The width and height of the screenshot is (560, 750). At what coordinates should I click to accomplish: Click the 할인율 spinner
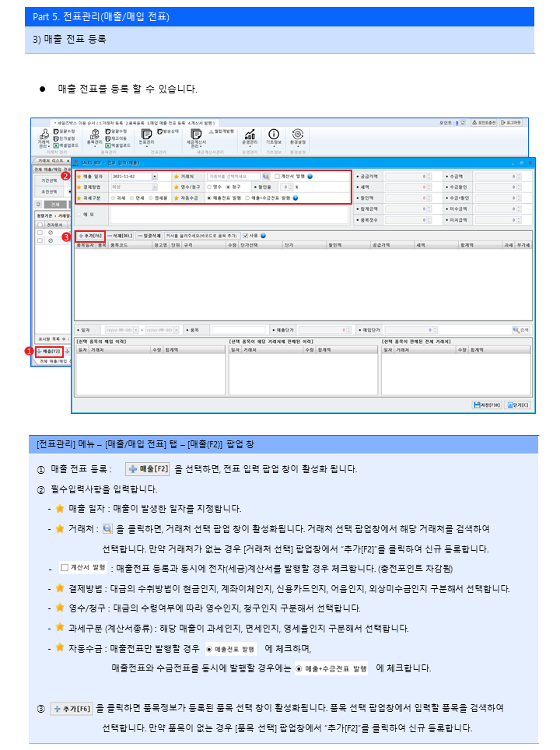pyautogui.click(x=291, y=187)
